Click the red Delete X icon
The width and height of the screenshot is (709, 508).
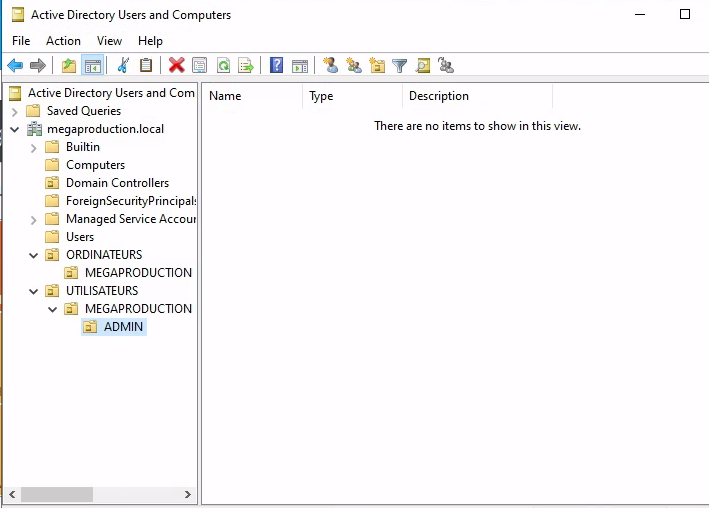[x=177, y=66]
